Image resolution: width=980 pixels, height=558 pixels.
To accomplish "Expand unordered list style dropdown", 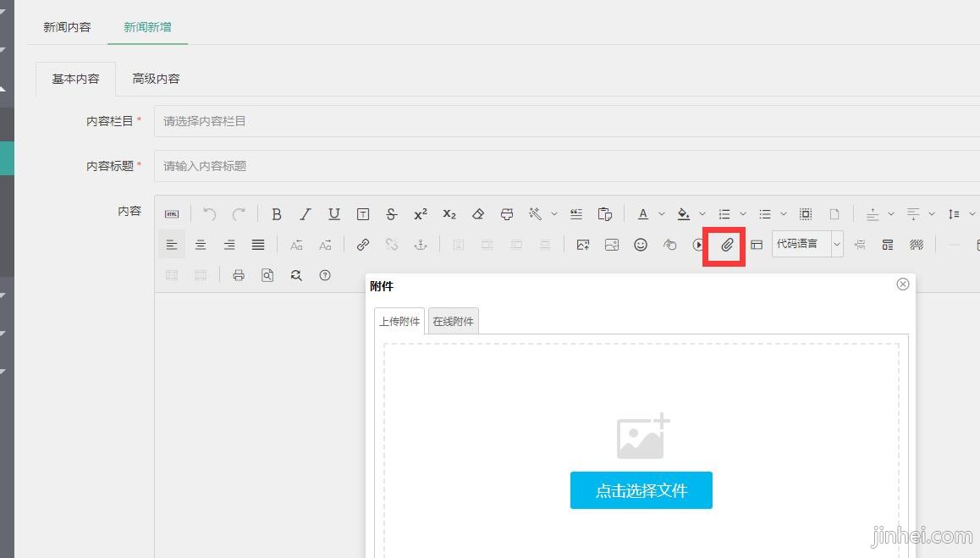I will pos(783,214).
